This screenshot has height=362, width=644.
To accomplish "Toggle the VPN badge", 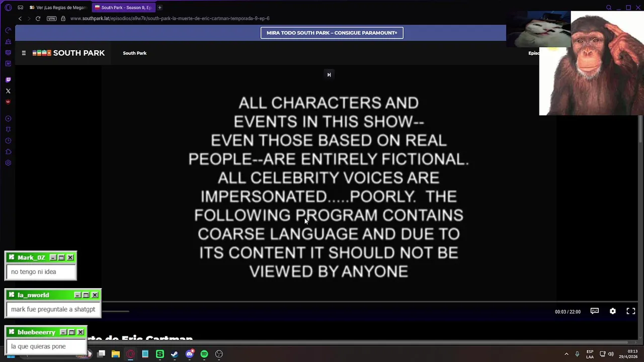I will click(x=51, y=19).
